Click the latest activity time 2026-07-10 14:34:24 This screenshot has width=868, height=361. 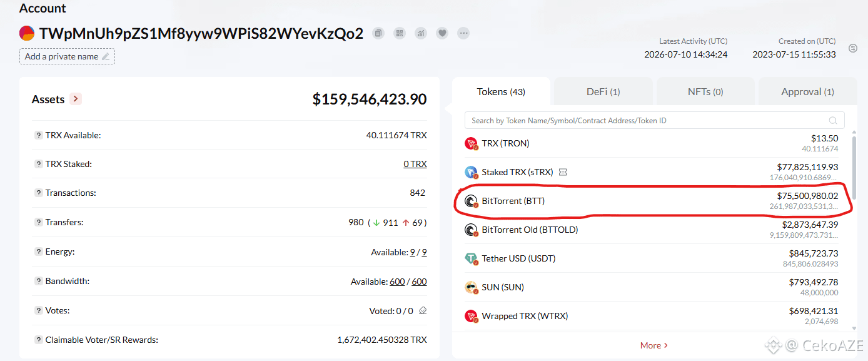(x=686, y=54)
